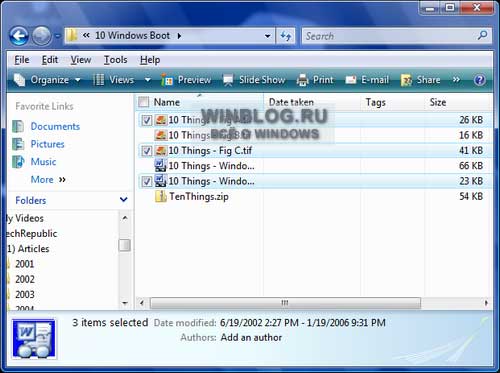Click the file list scroll left arrow

coord(142,303)
